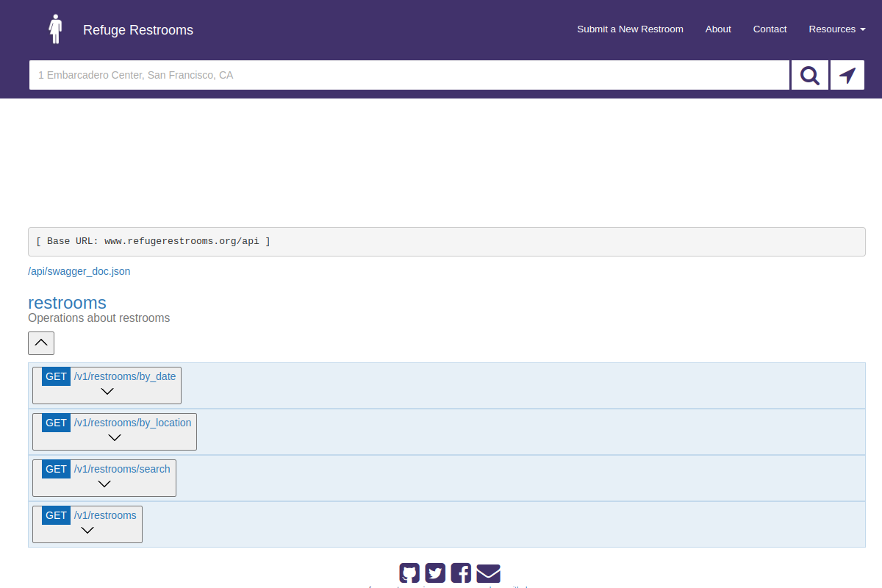Screen dimensions: 882x588
Task: Open the Contact page
Action: click(x=770, y=29)
